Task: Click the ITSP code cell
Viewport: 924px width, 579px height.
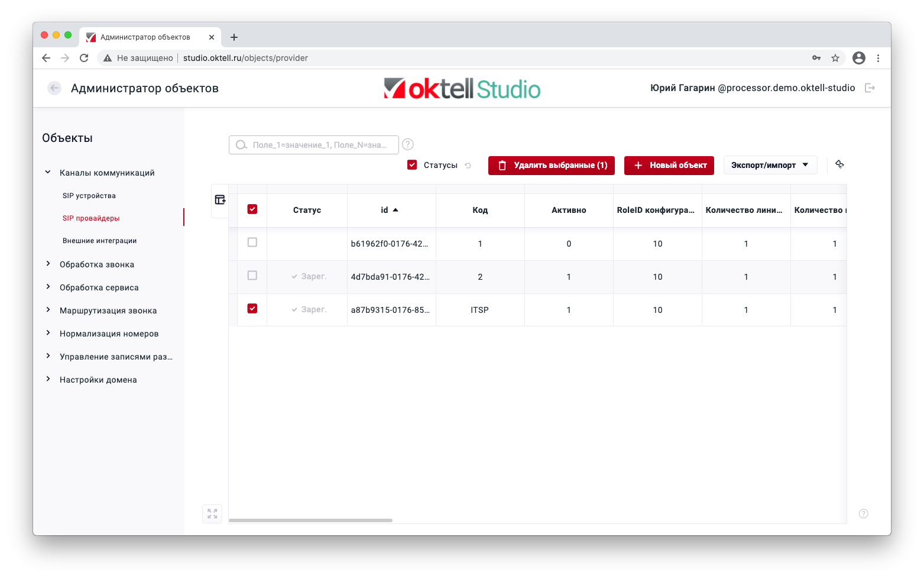Action: click(x=479, y=310)
